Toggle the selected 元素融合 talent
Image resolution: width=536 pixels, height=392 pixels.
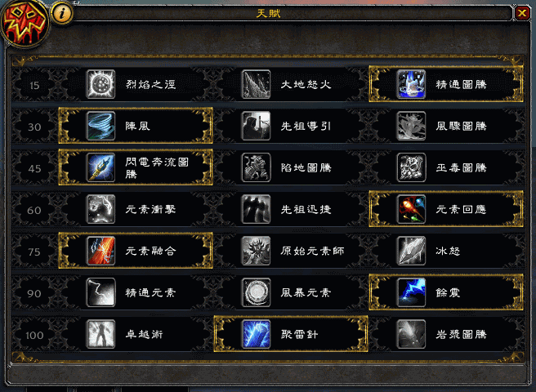tap(136, 251)
